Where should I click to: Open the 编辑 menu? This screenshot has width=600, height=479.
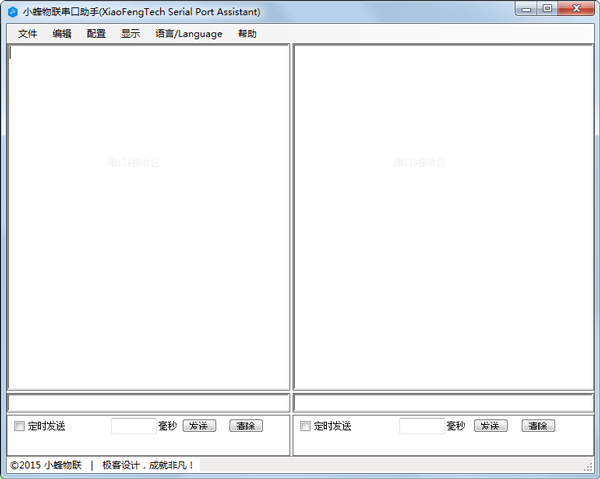click(62, 34)
